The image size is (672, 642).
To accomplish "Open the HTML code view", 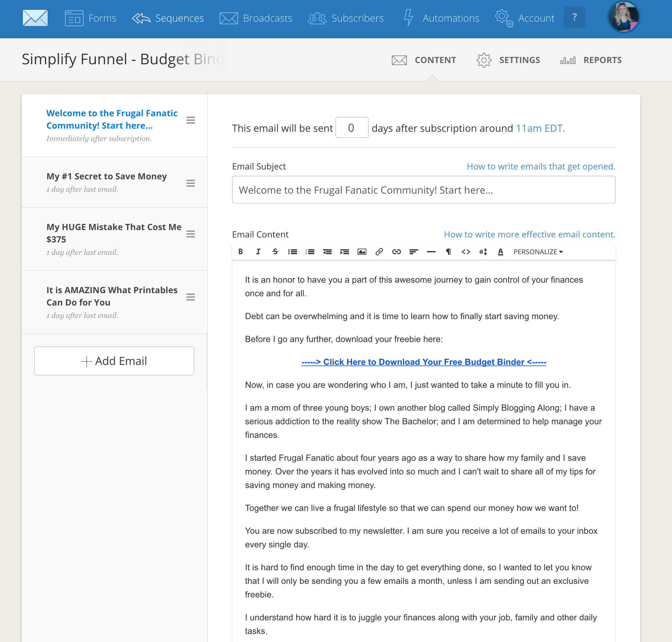I will pyautogui.click(x=466, y=251).
